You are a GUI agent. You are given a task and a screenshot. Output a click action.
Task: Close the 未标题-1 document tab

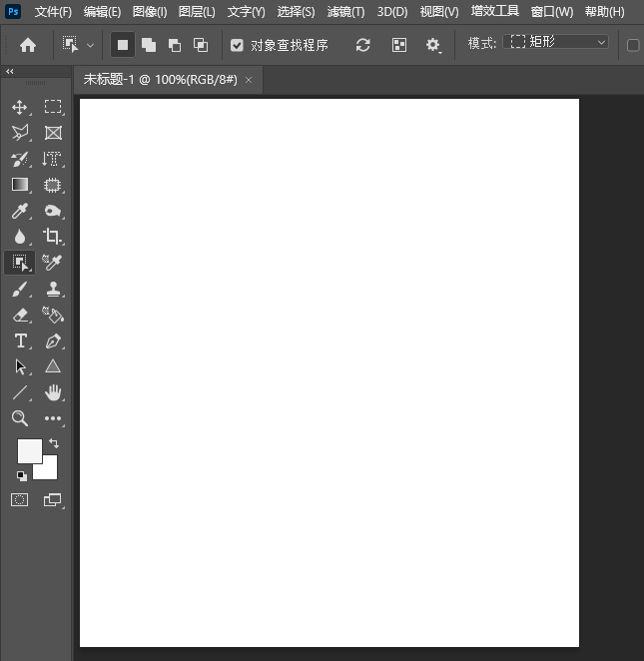point(249,80)
